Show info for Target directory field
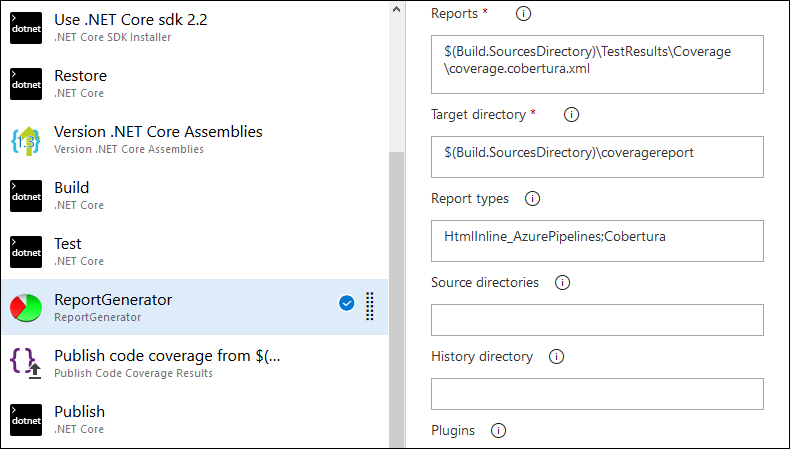Viewport: 790px width, 449px height. point(571,114)
